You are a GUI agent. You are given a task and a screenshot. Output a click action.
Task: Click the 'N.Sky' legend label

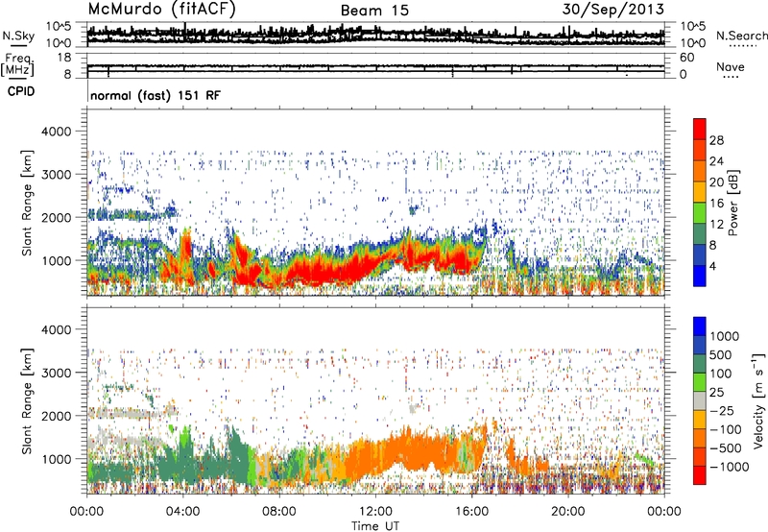(18, 36)
